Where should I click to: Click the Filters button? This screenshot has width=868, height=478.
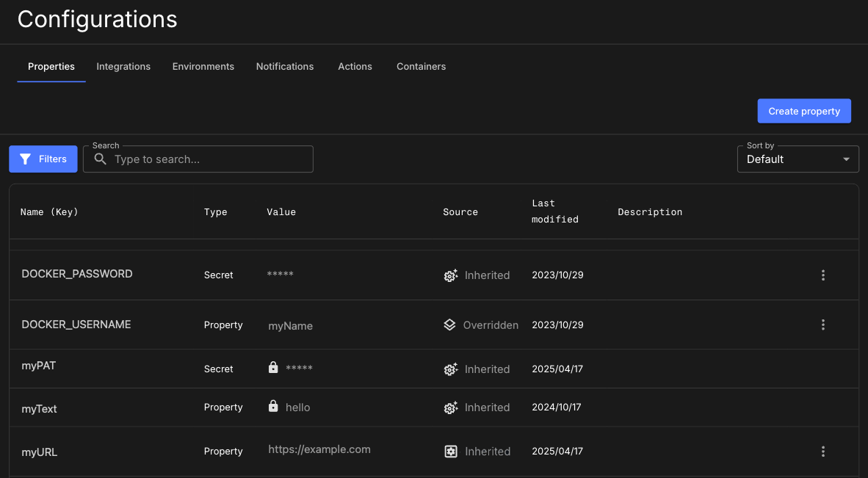43,159
